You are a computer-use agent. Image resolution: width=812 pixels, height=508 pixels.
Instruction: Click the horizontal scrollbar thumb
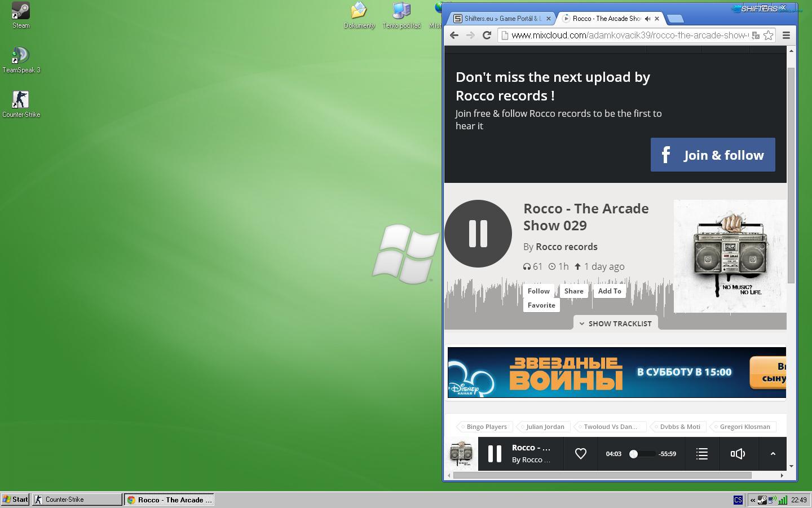click(x=602, y=475)
